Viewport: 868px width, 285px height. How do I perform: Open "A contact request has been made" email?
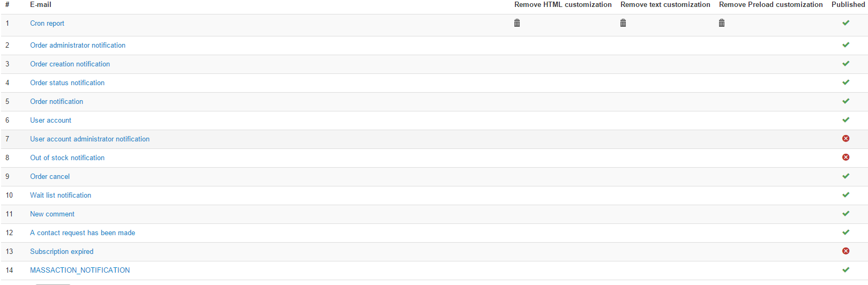[83, 233]
